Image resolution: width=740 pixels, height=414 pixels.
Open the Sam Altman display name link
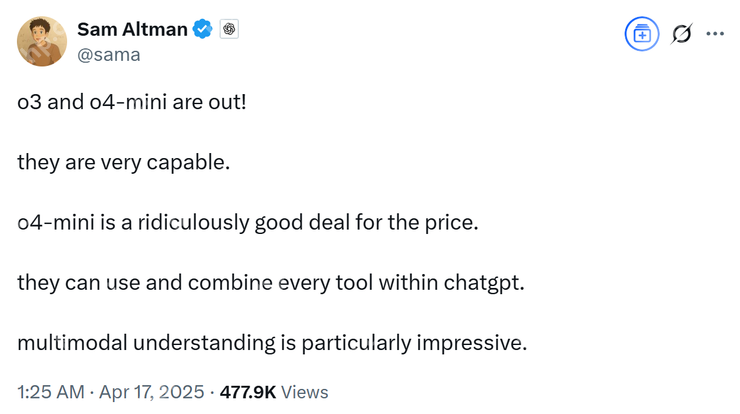click(132, 29)
